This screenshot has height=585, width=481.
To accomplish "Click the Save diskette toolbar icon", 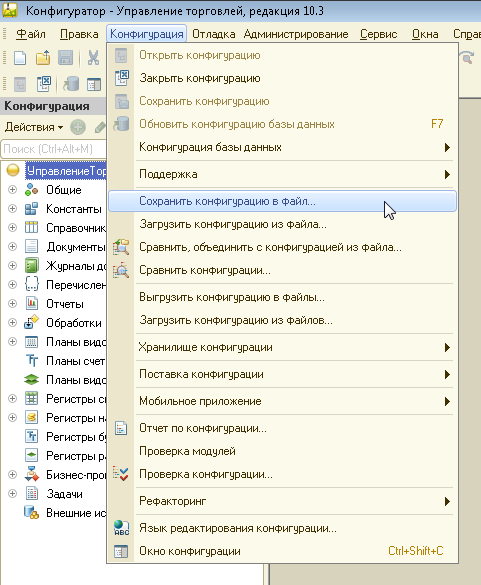I will (x=66, y=58).
